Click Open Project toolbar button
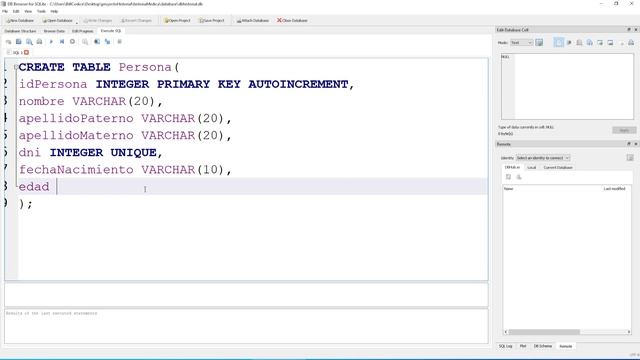 pyautogui.click(x=177, y=20)
